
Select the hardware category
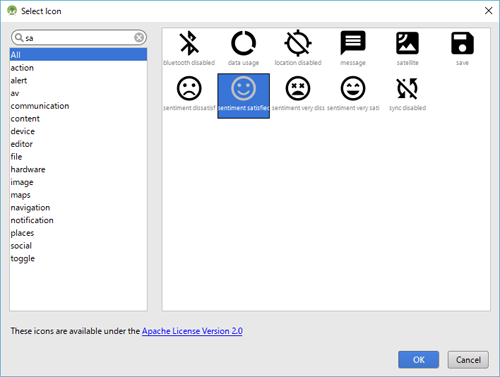click(x=78, y=169)
